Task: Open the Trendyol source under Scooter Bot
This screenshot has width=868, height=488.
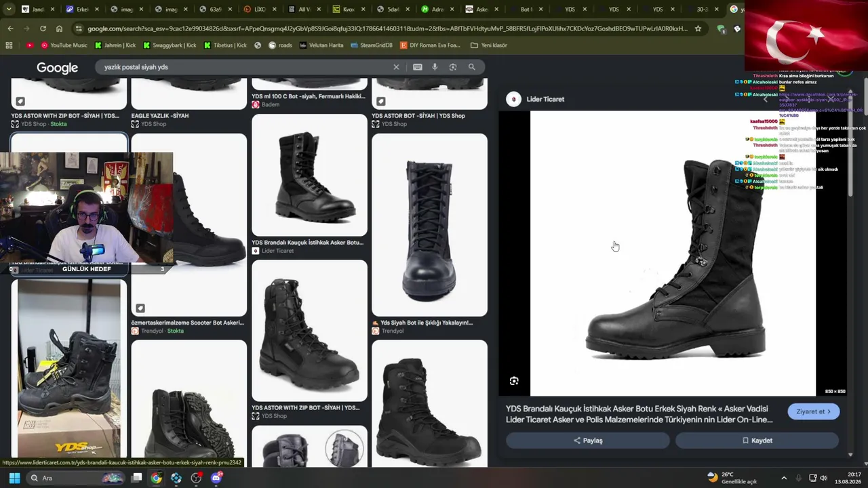Action: click(157, 331)
